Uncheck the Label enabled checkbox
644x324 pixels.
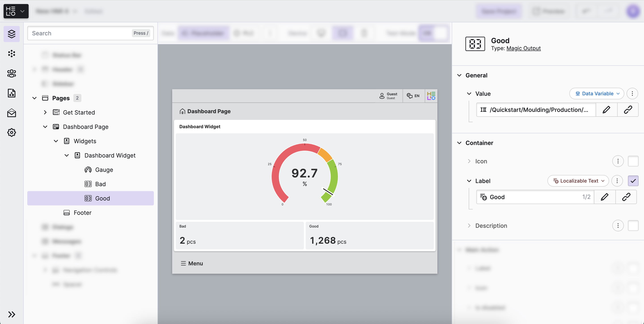pyautogui.click(x=633, y=181)
